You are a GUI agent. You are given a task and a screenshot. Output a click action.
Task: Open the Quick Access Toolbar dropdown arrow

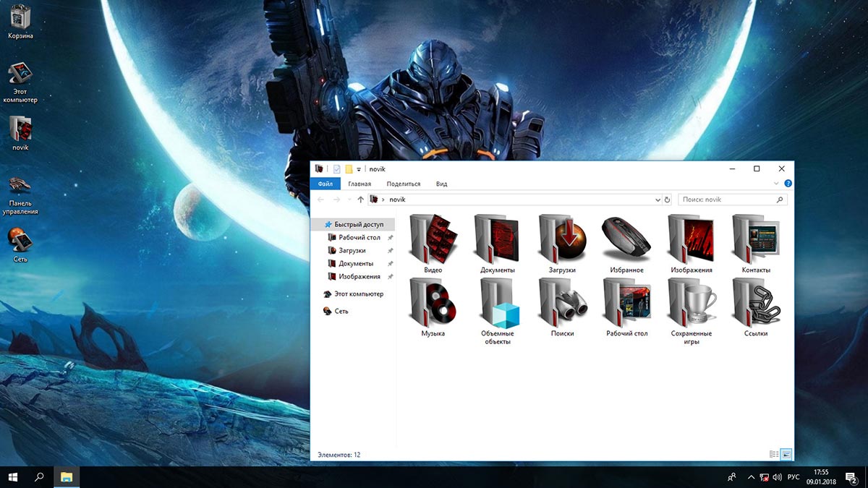(x=359, y=169)
